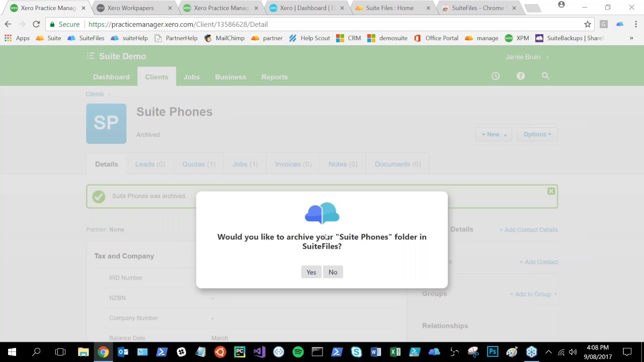
Task: Open PyCharm from the taskbar
Action: pos(239,352)
